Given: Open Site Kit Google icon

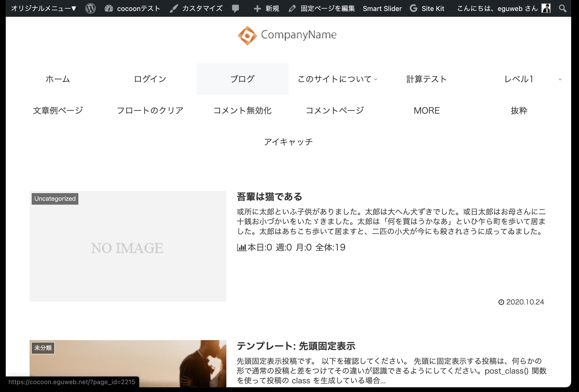Looking at the screenshot, I should [413, 9].
